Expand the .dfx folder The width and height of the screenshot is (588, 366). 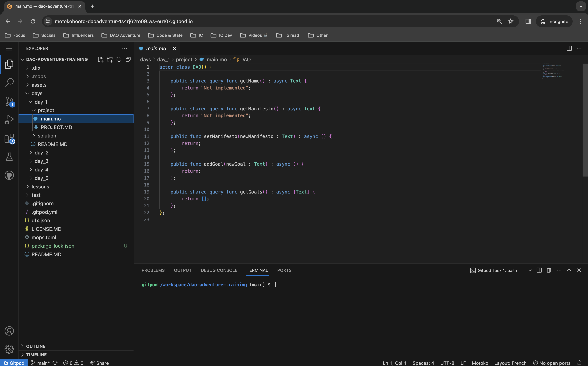(x=76, y=68)
